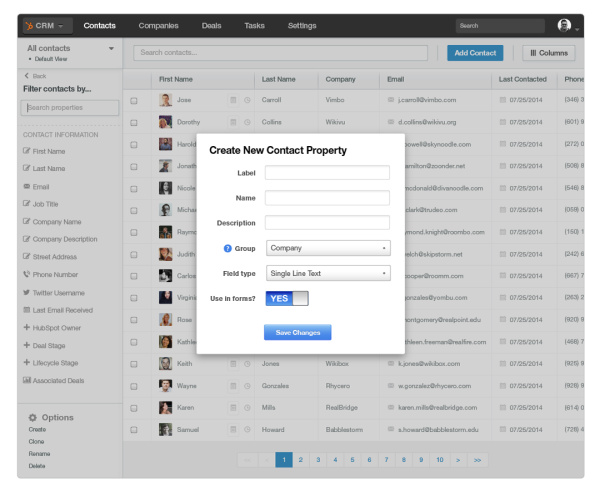Toggle the Use in forms switch

(x=287, y=298)
